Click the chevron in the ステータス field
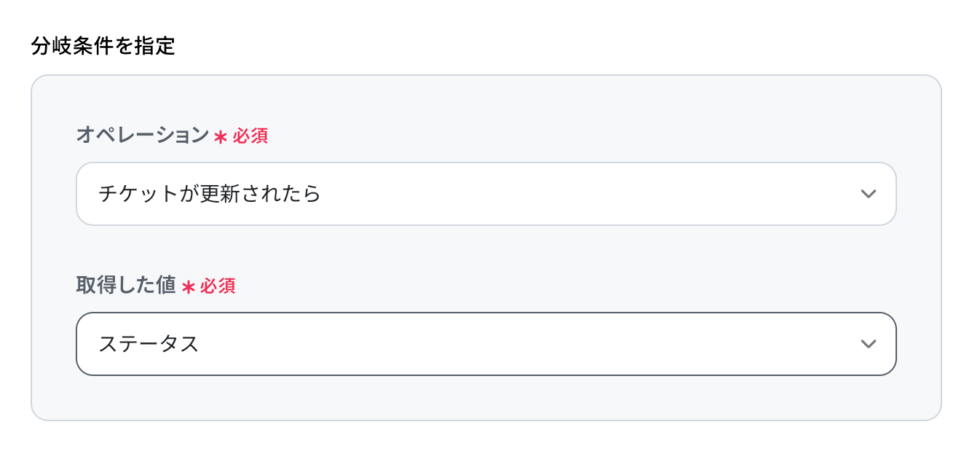Screen dimensions: 980x462 867,344
